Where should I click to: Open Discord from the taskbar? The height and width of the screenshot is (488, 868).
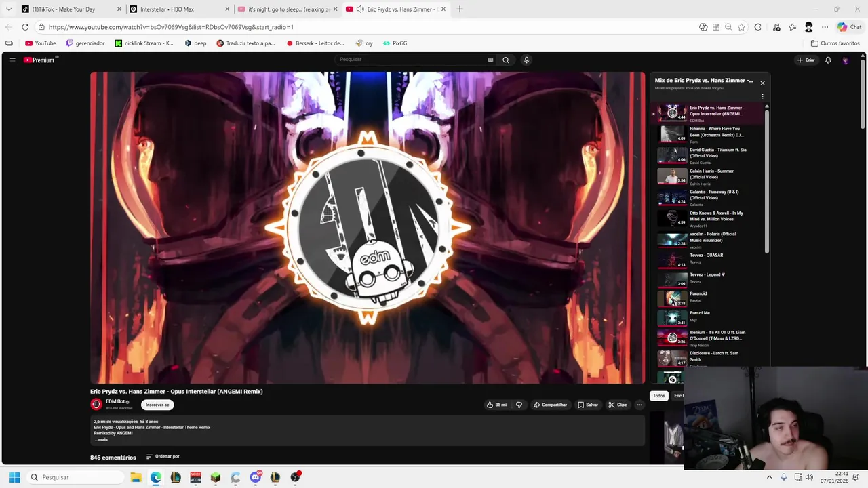tap(255, 477)
